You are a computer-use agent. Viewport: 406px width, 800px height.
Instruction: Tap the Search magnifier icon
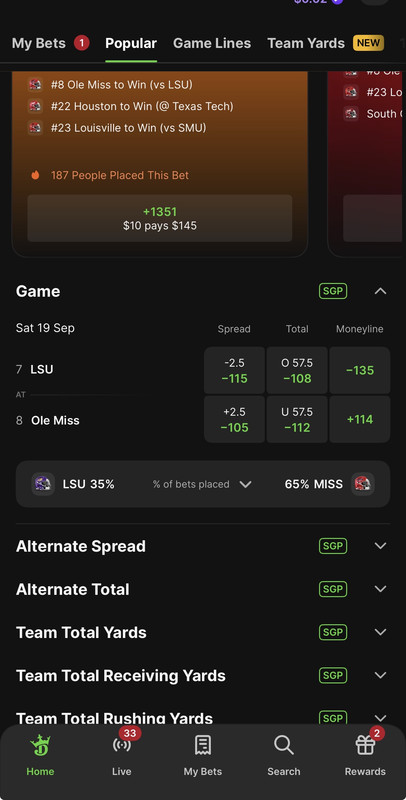tap(284, 745)
